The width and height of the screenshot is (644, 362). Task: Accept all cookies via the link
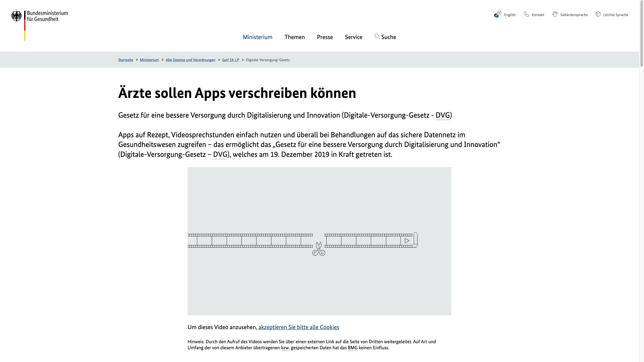click(299, 327)
